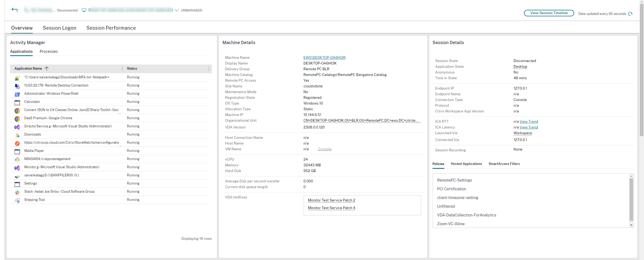
Task: Click the refresh data icon
Action: click(x=630, y=14)
